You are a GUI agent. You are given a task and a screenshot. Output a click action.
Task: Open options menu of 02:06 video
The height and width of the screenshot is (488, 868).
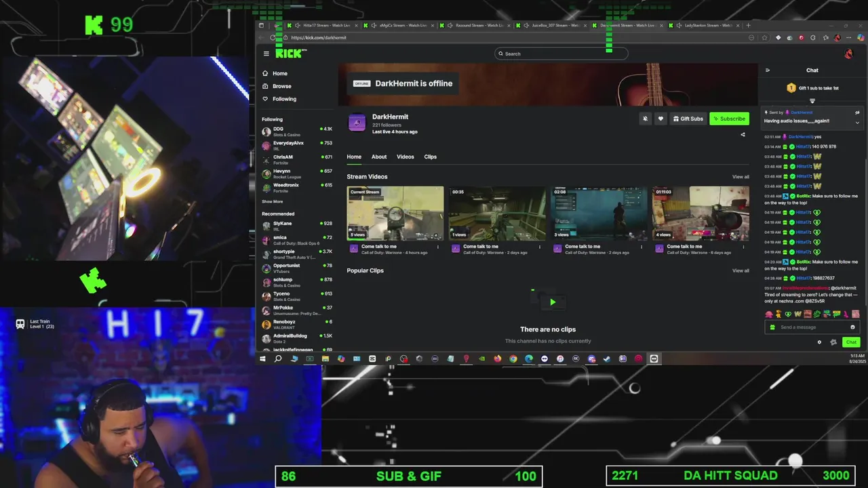(x=642, y=247)
